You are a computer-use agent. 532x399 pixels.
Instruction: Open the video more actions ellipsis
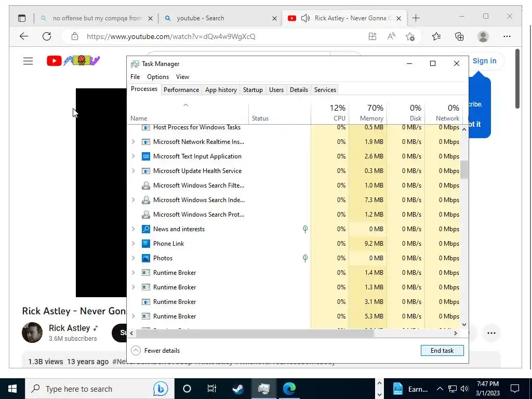tap(491, 333)
